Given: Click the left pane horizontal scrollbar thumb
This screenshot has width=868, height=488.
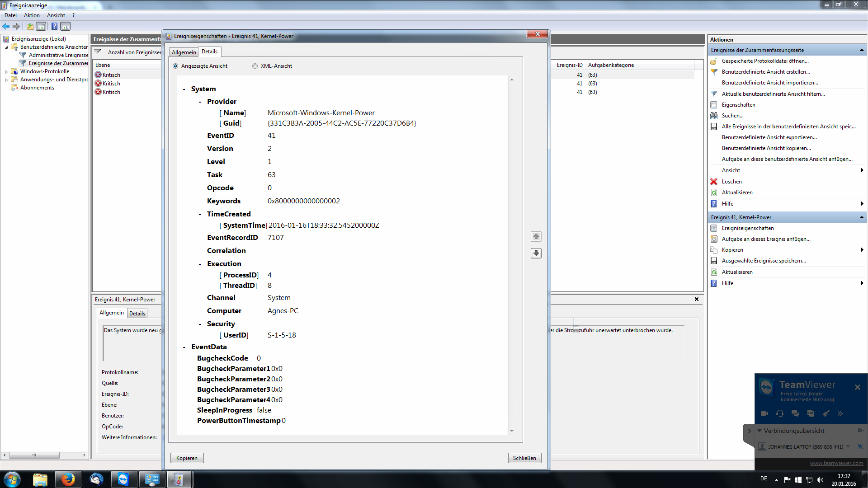Looking at the screenshot, I should point(34,455).
